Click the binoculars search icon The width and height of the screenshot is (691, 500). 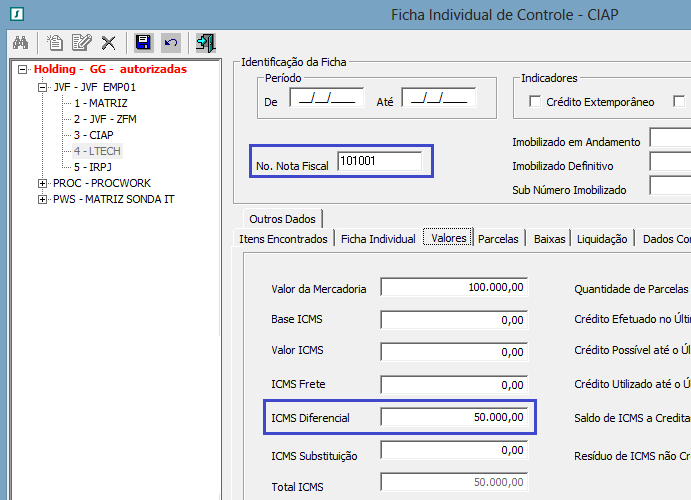tap(20, 42)
